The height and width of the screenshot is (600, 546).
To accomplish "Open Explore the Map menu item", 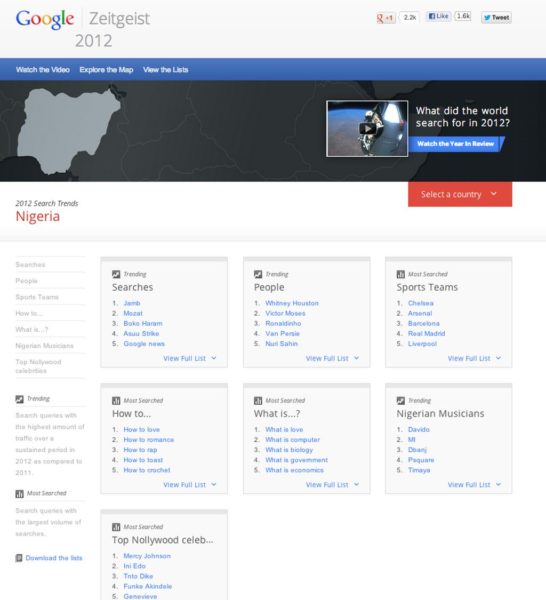I will [106, 70].
